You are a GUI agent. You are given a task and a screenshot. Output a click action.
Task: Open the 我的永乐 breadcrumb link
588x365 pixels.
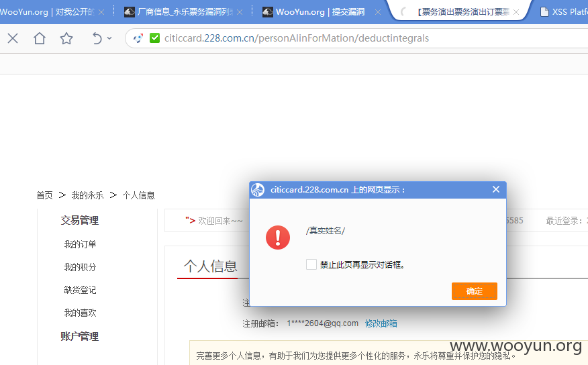pyautogui.click(x=87, y=195)
